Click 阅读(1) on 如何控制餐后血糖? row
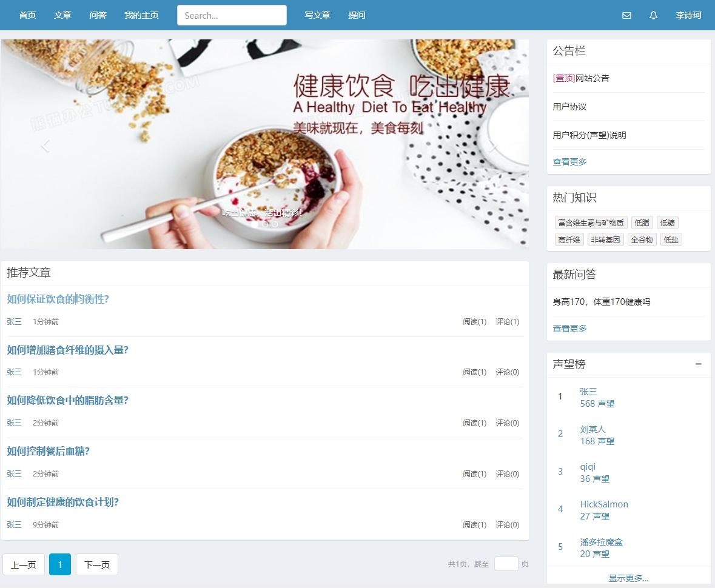 pos(475,474)
